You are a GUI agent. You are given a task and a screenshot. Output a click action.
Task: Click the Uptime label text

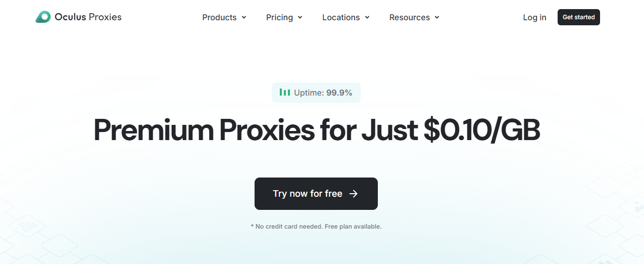pos(309,93)
